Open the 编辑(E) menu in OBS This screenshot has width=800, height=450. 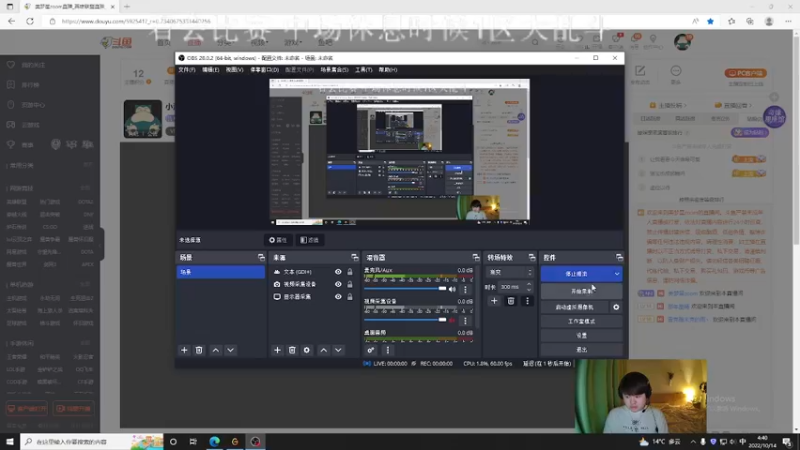[210, 70]
